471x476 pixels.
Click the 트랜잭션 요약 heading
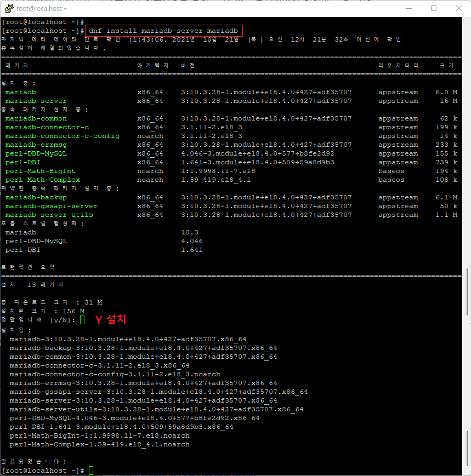(x=27, y=267)
